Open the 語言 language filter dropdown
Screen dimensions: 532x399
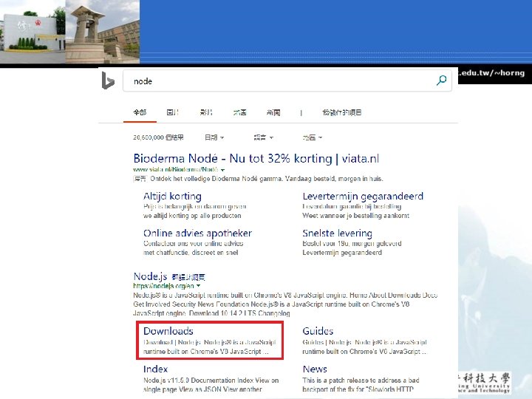tap(263, 137)
